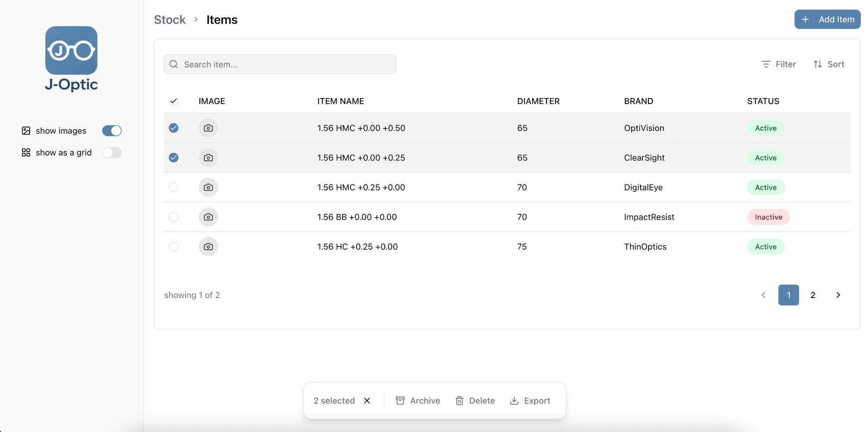Viewport: 868px width, 432px height.
Task: Delete the selected items
Action: (475, 401)
